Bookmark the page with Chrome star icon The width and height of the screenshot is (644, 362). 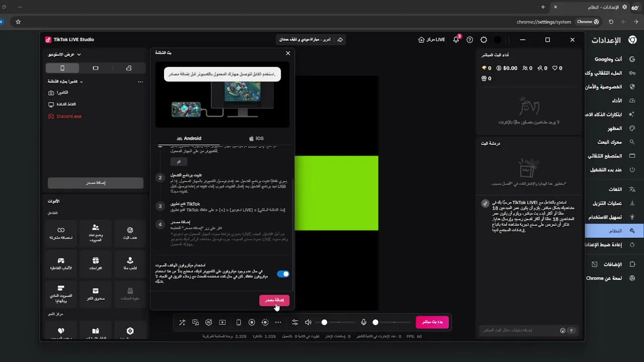(18, 22)
